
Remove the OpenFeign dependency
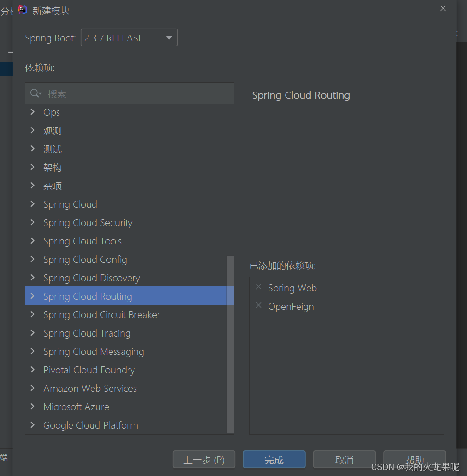click(x=259, y=305)
